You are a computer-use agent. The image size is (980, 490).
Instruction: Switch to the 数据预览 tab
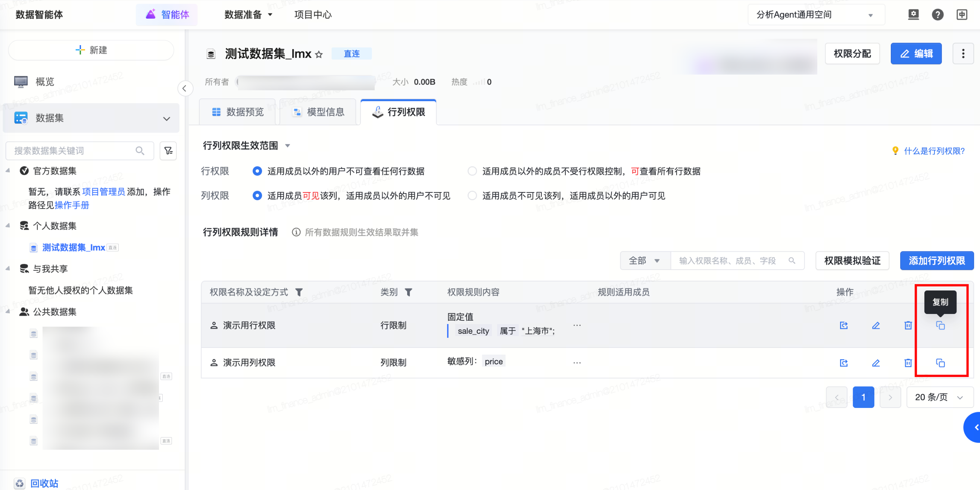pyautogui.click(x=237, y=112)
